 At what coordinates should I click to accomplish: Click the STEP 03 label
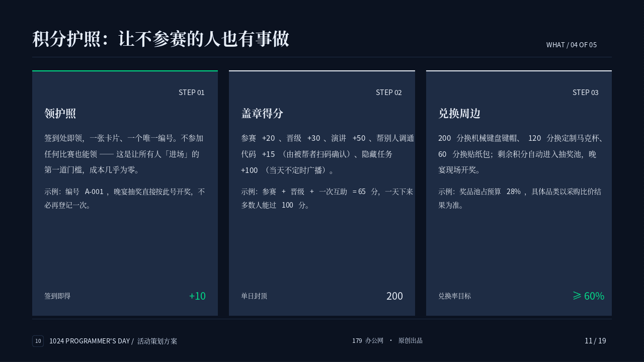click(586, 93)
